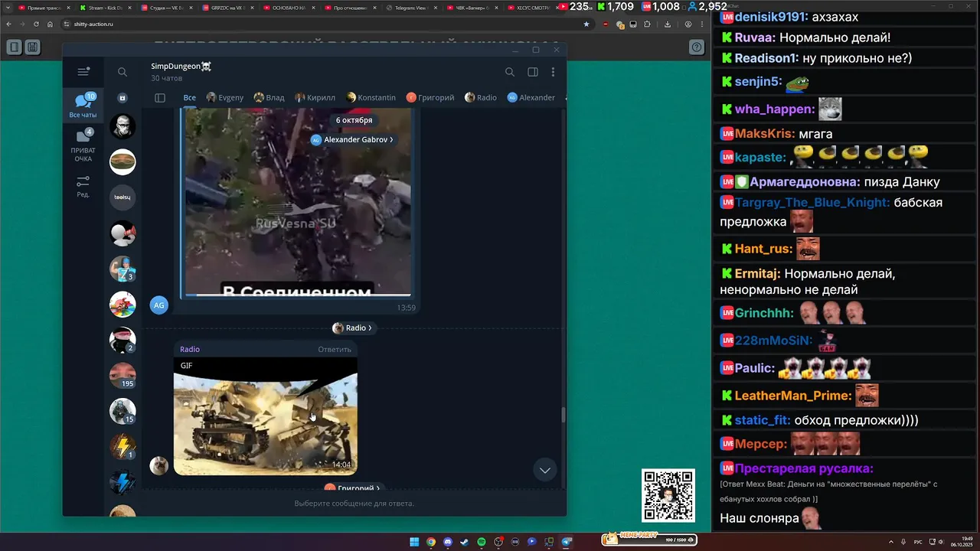
Task: Click help question mark button on webpage
Action: 697,47
